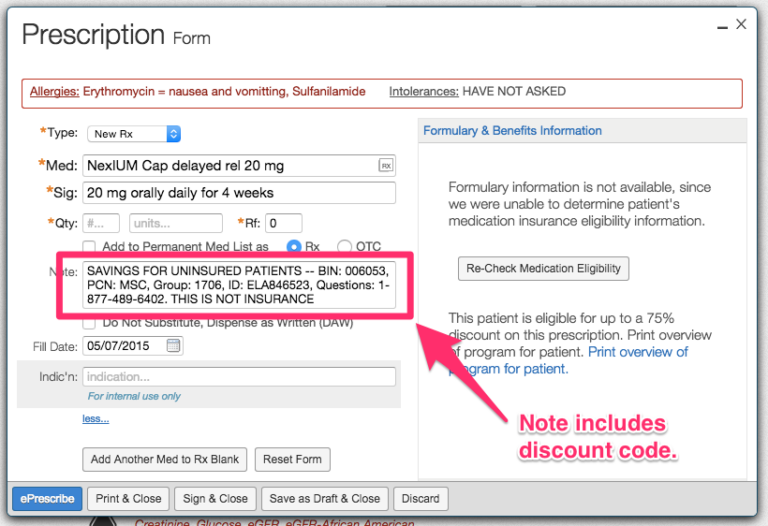Click the Qty number field
This screenshot has width=768, height=526.
(101, 223)
